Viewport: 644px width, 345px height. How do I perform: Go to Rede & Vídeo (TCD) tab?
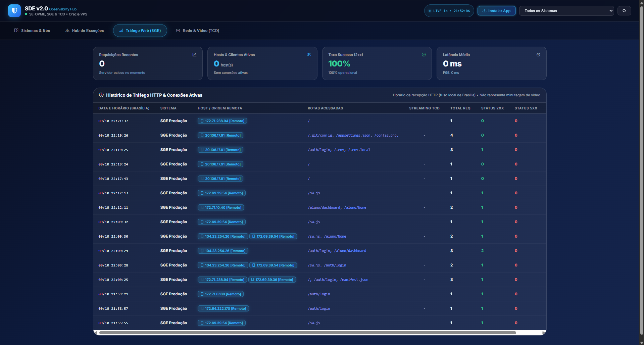click(x=198, y=31)
